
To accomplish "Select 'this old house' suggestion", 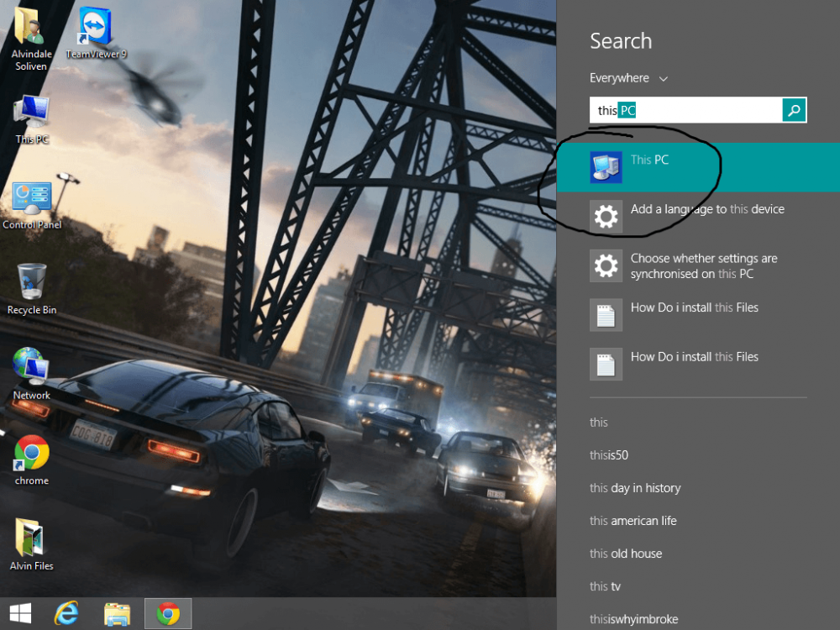I will [x=626, y=554].
